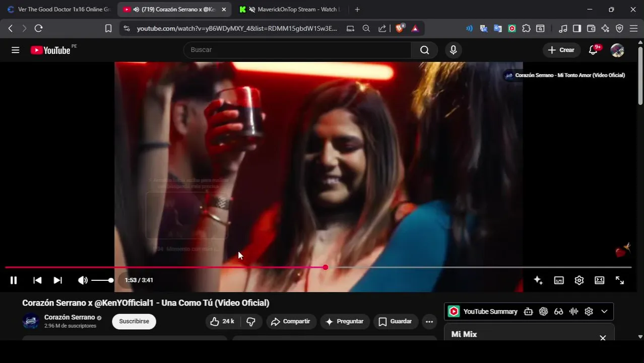This screenshot has height=363, width=644.
Task: Open the Brave Wallet icon
Action: (591, 29)
